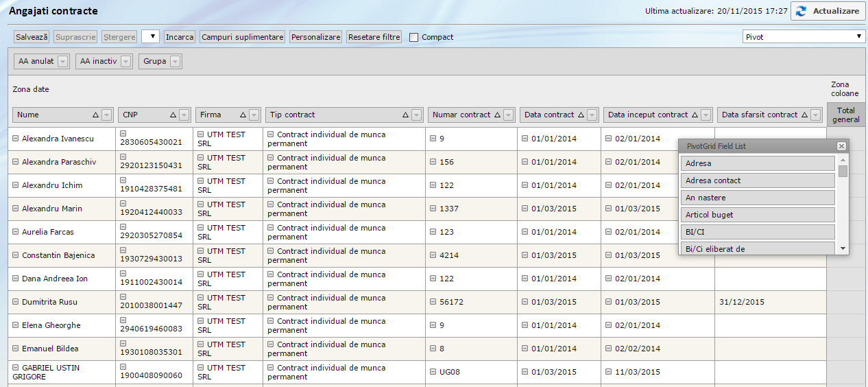
Task: Toggle the Compact checkbox
Action: [413, 37]
